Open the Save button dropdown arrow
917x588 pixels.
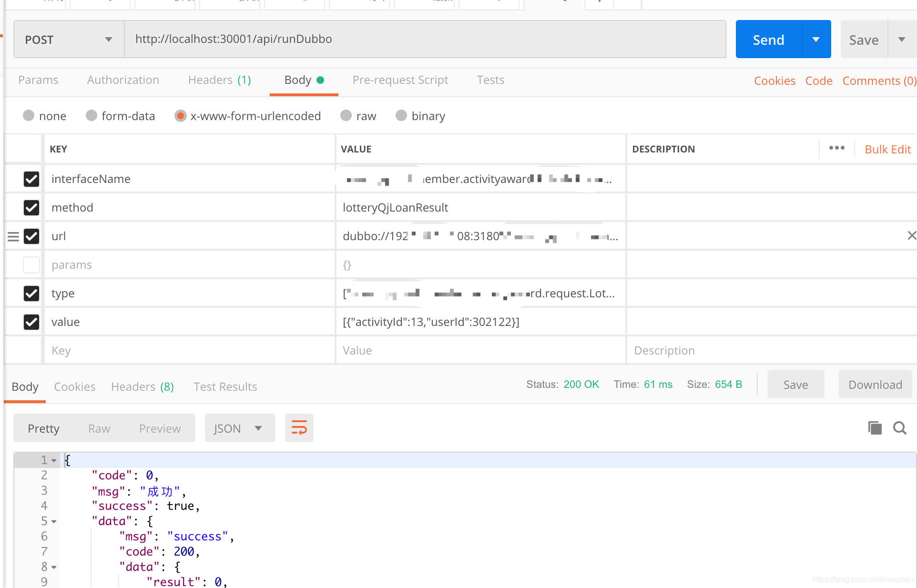tap(902, 40)
